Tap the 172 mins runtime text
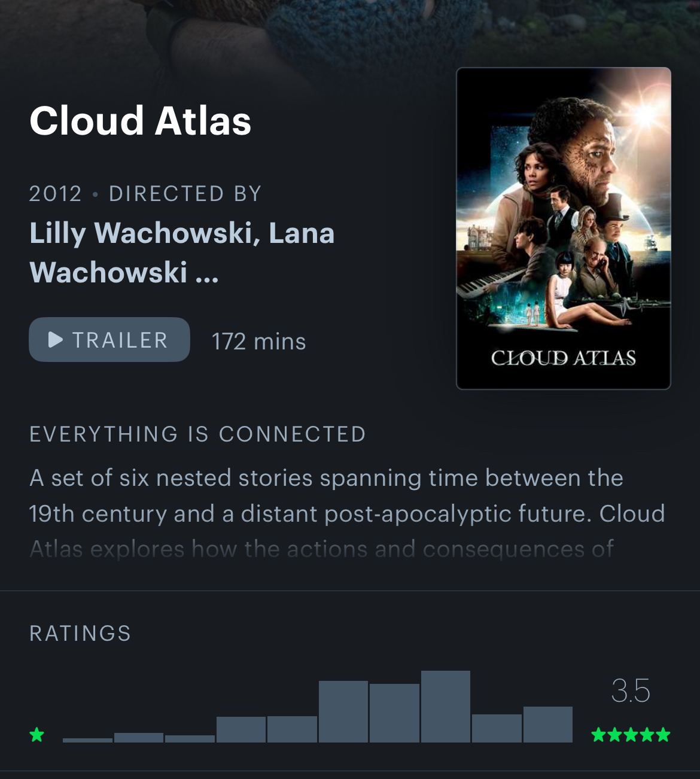700x779 pixels. (258, 342)
